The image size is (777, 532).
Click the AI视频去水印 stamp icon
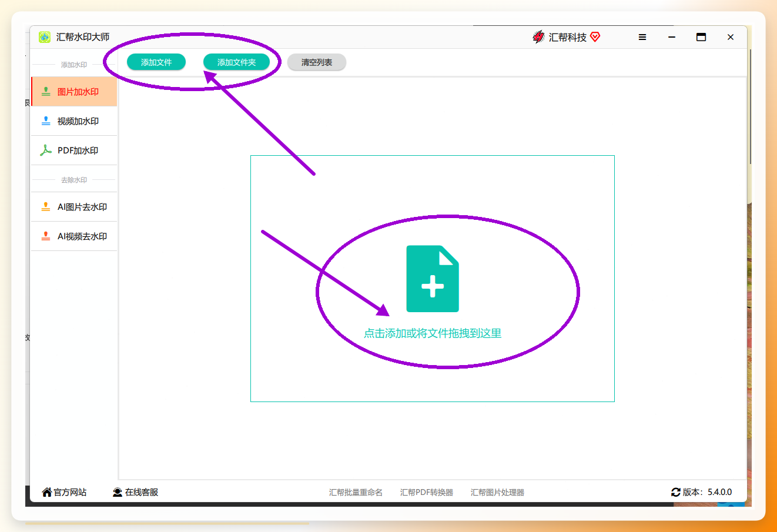pos(46,236)
